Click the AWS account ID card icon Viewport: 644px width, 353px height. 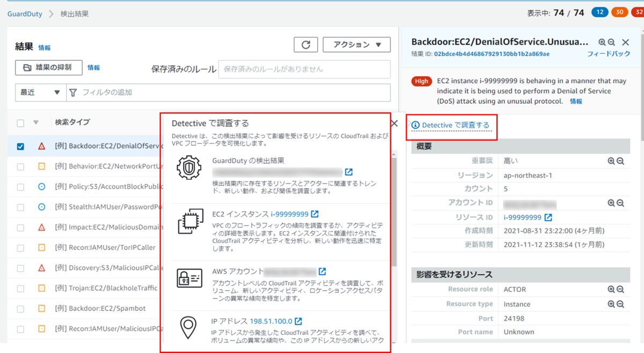pos(189,278)
